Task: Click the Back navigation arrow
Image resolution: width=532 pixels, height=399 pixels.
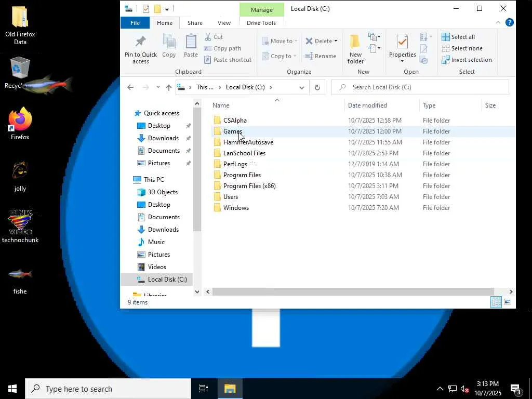Action: (x=130, y=87)
